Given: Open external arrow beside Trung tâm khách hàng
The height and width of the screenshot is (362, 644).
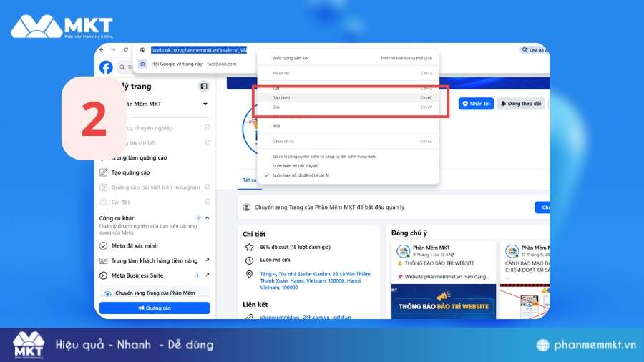Looking at the screenshot, I should click(x=208, y=260).
